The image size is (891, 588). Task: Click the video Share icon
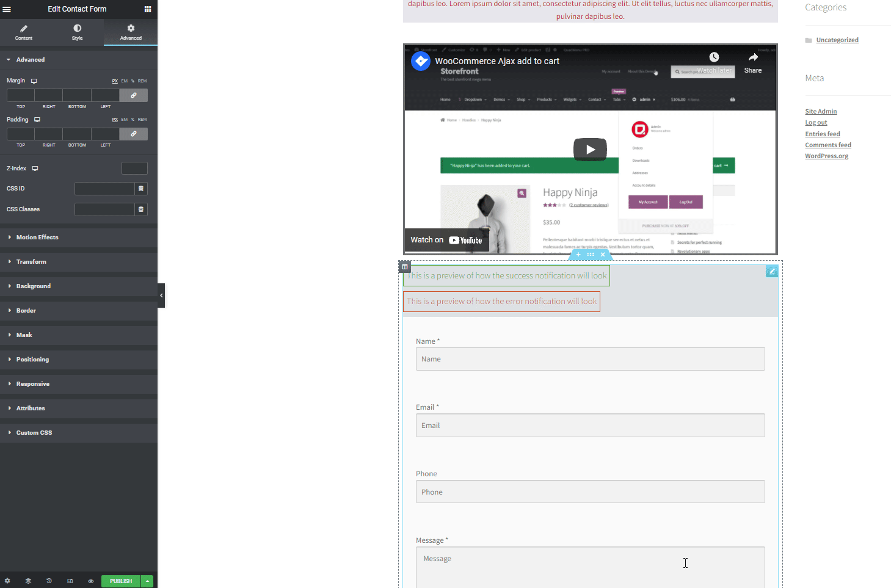click(753, 57)
